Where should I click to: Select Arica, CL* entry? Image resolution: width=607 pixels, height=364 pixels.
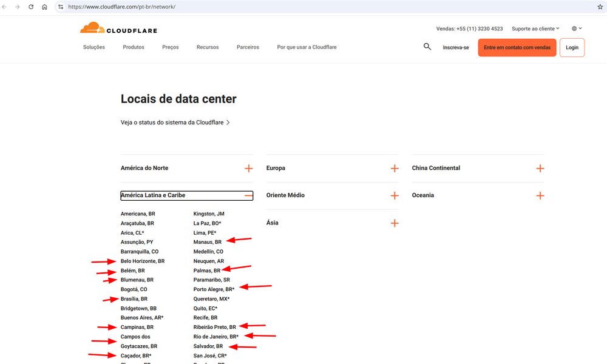[x=132, y=233]
